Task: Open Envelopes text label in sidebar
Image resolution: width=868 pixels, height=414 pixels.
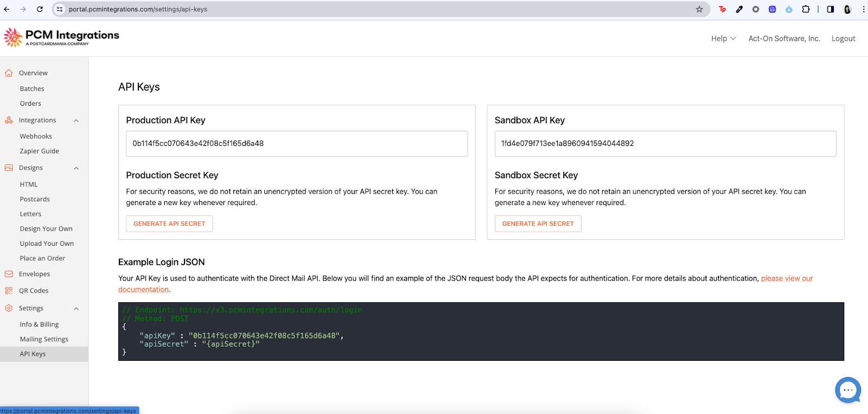Action: point(34,274)
